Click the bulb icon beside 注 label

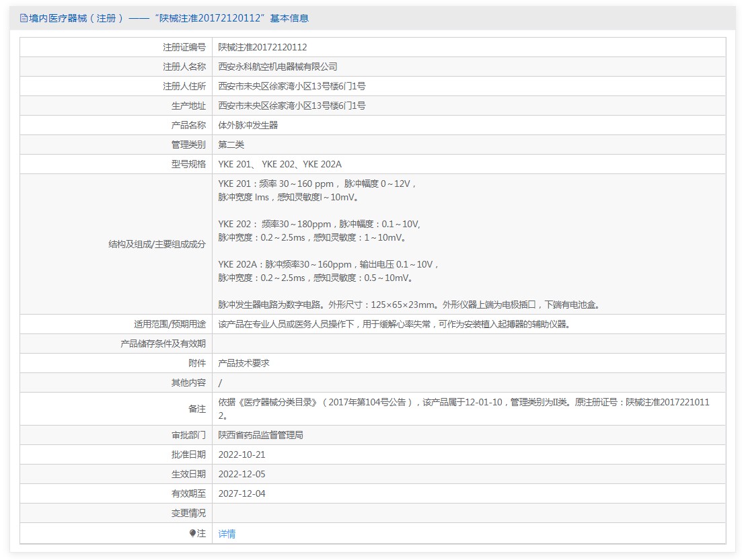(x=192, y=533)
